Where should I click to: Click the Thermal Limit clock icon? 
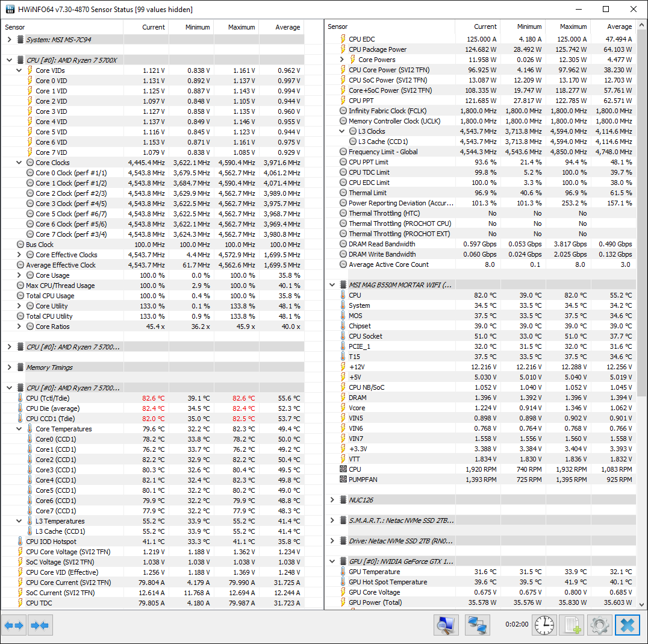point(343,193)
